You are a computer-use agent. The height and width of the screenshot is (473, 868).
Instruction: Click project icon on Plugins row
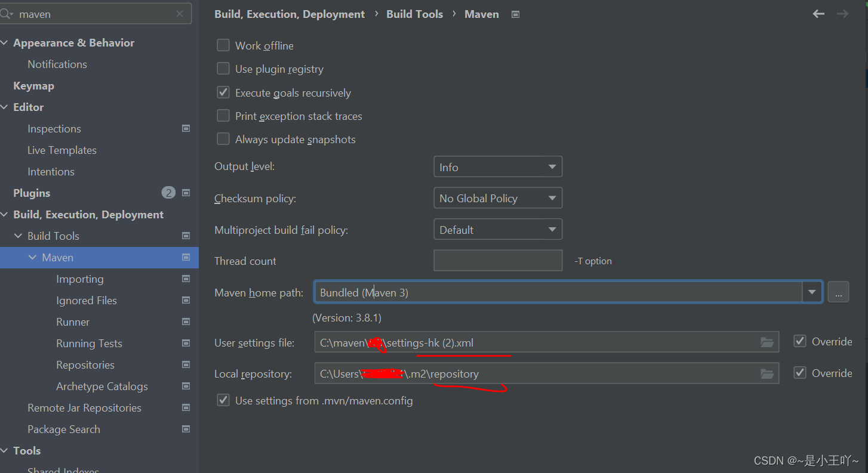[x=186, y=193]
